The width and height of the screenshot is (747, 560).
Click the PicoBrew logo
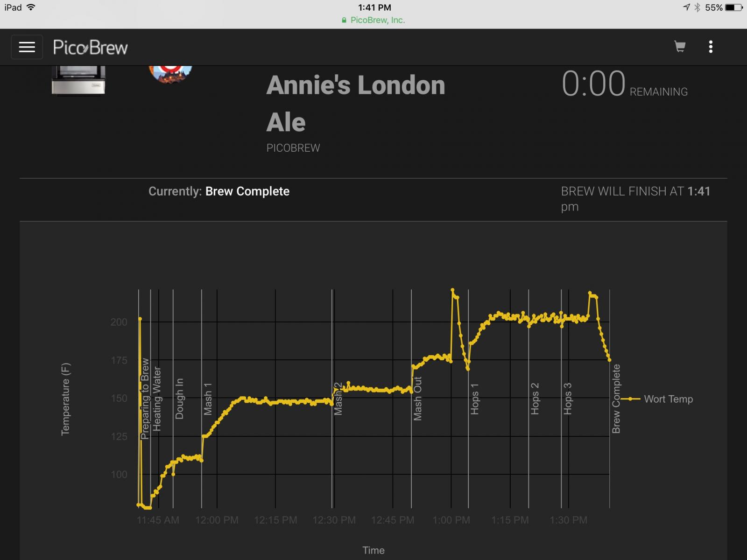(x=90, y=47)
